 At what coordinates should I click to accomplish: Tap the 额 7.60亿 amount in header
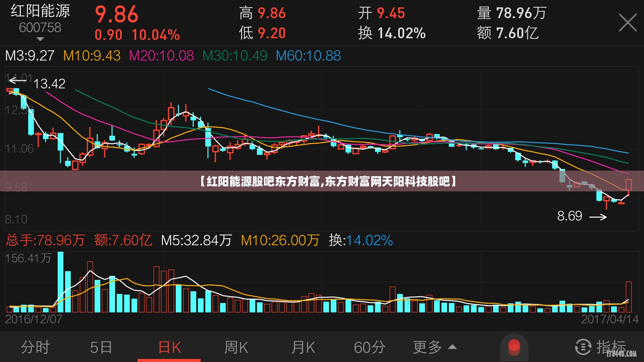(x=508, y=33)
